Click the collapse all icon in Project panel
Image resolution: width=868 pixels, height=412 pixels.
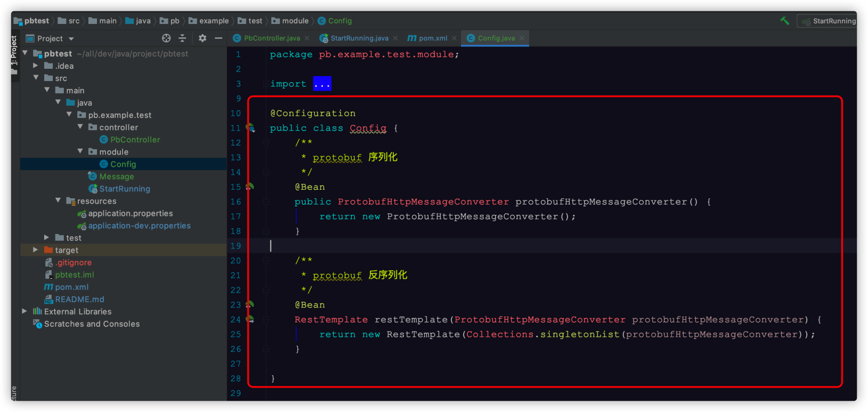tap(182, 38)
